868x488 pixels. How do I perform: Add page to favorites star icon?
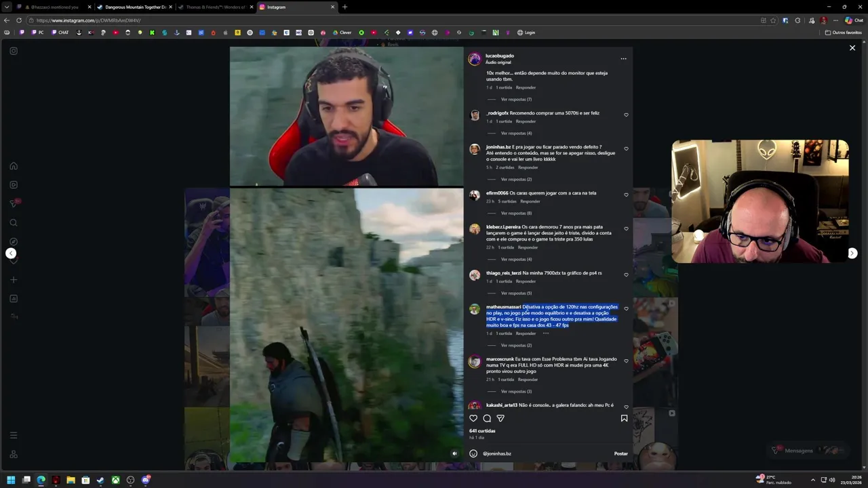click(x=773, y=20)
